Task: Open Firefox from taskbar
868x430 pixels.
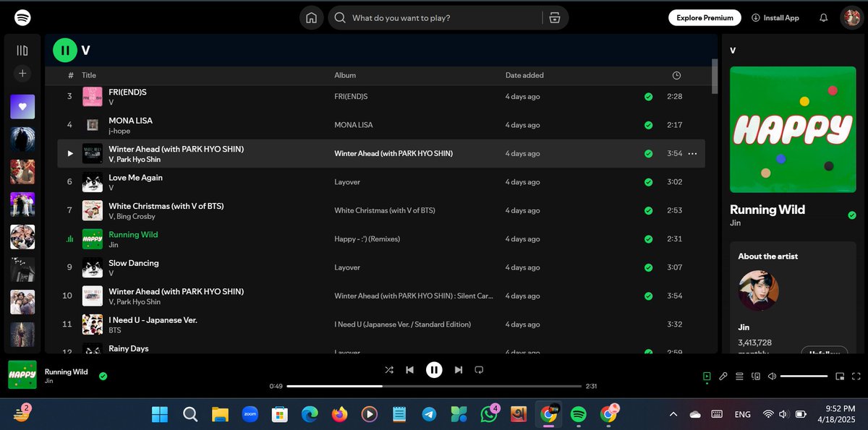Action: (x=339, y=414)
